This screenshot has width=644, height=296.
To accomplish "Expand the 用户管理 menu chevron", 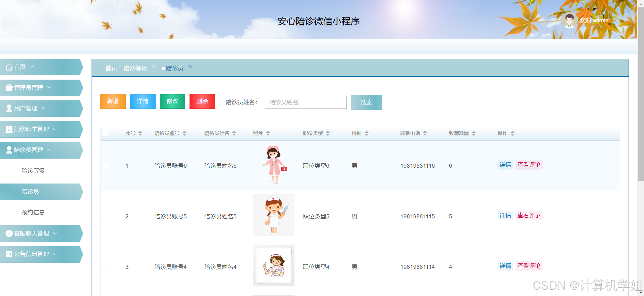I will coord(43,108).
